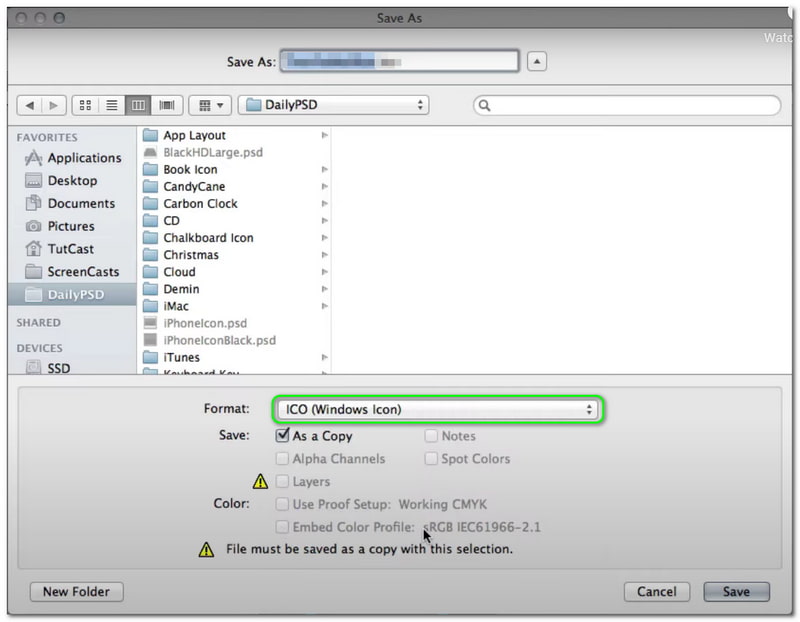
Task: Expand Christmas folder arrow
Action: [x=324, y=255]
